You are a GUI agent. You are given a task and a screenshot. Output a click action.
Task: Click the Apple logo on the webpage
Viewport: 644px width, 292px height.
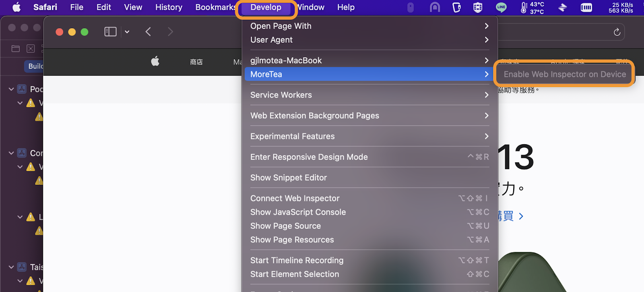click(x=155, y=61)
